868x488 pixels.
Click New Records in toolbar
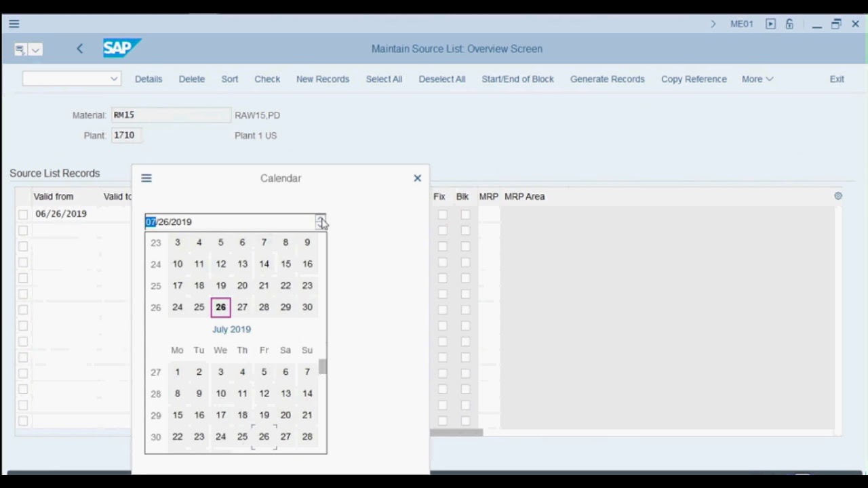(x=323, y=79)
